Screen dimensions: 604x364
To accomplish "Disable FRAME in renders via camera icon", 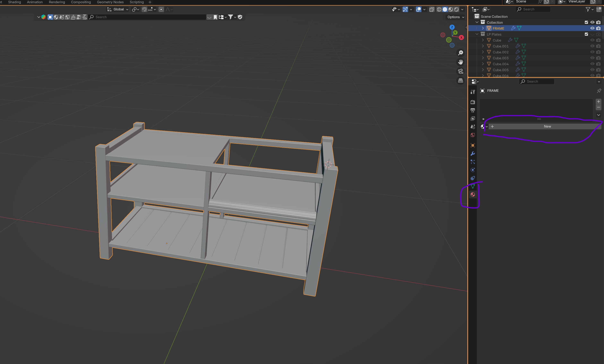I will [x=598, y=28].
